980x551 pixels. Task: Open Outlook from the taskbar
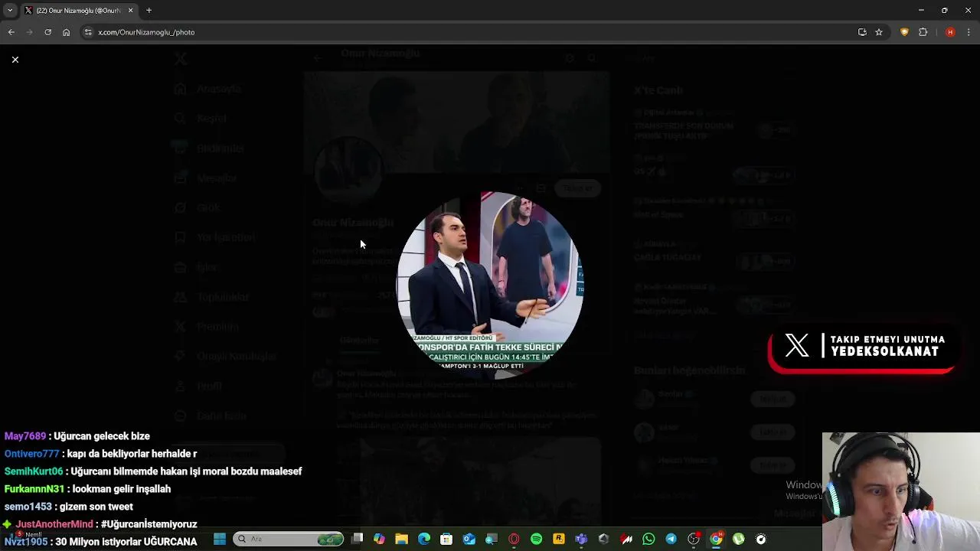pos(469,539)
